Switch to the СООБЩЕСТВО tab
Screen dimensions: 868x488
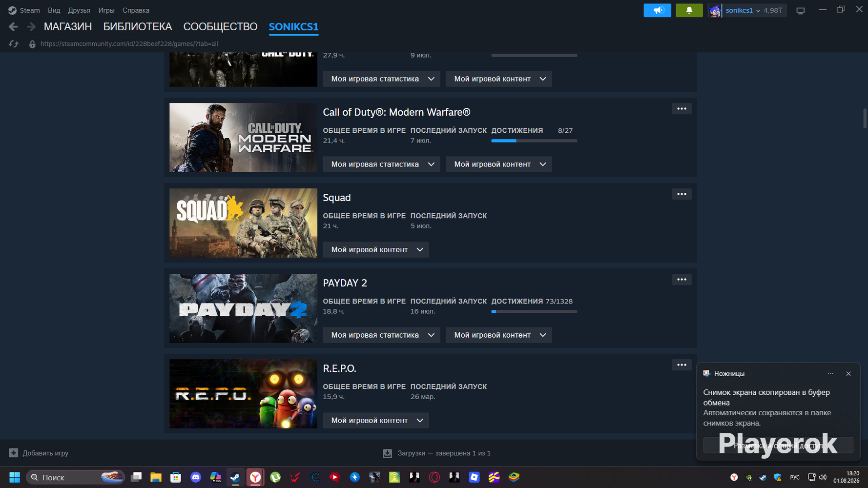pyautogui.click(x=220, y=27)
